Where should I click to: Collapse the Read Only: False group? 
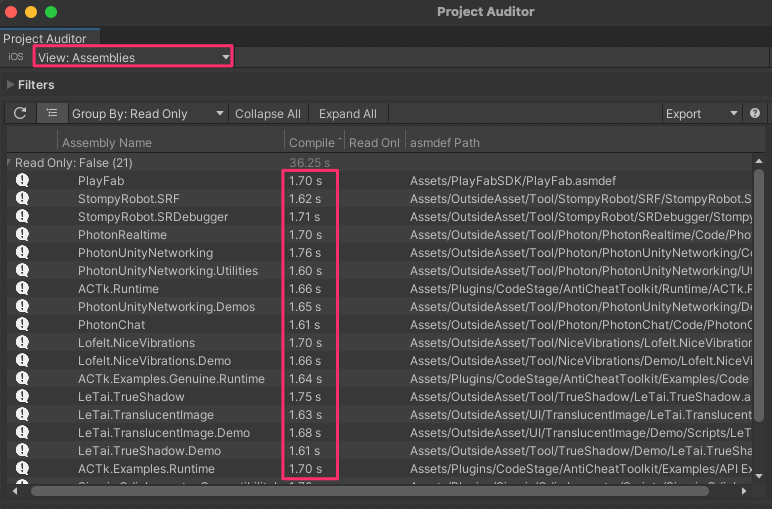tap(9, 162)
